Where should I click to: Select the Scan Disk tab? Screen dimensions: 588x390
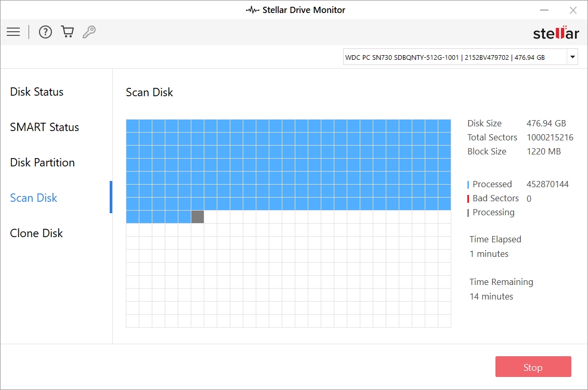[x=34, y=198]
